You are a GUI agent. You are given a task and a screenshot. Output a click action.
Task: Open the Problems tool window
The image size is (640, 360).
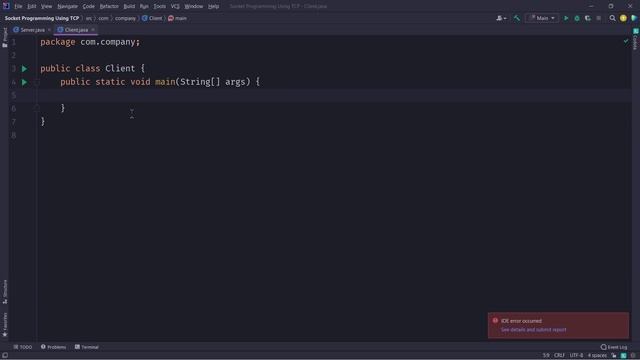pos(53,347)
